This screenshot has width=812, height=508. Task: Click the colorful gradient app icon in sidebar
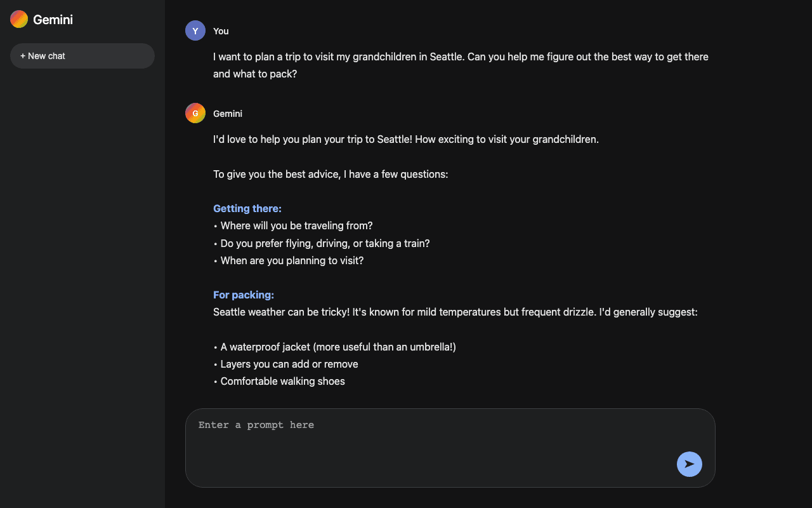tap(18, 19)
